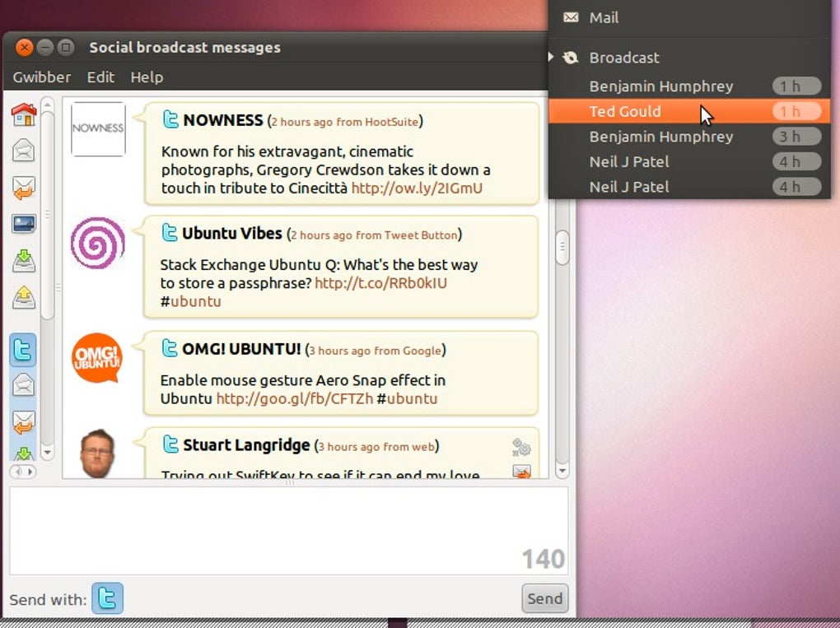
Task: Click the sidebar scrollbar up arrow
Action: coord(47,104)
